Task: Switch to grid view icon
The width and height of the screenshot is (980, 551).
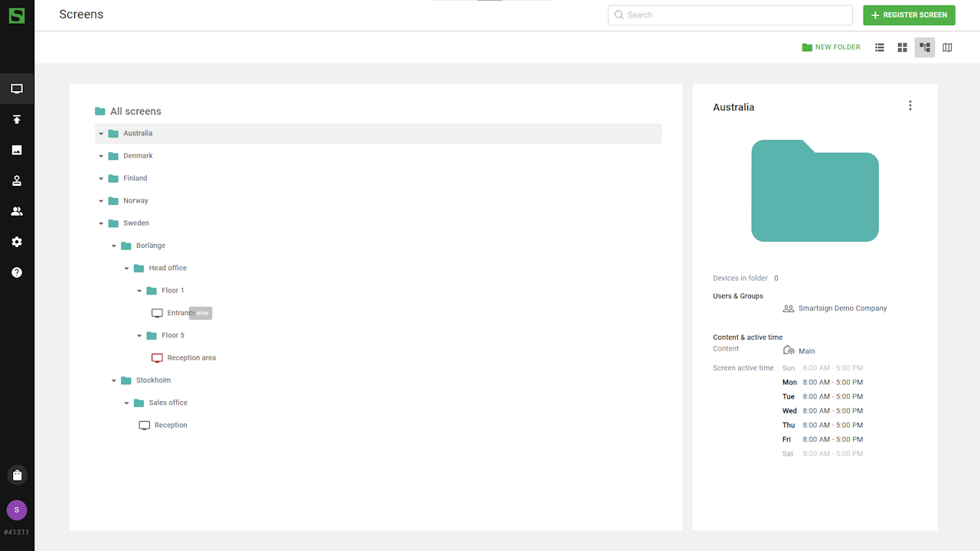Action: [903, 47]
